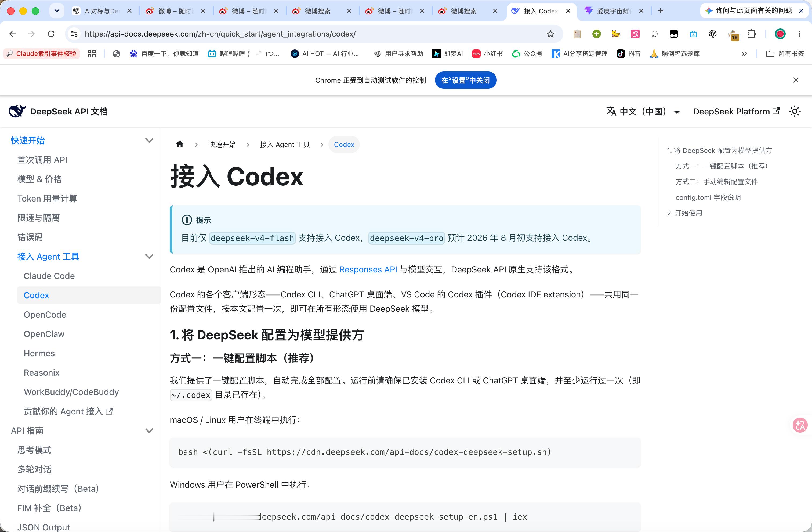Jump to 方式二：手动编辑配置文件 in contents
This screenshot has height=532, width=812.
[717, 182]
